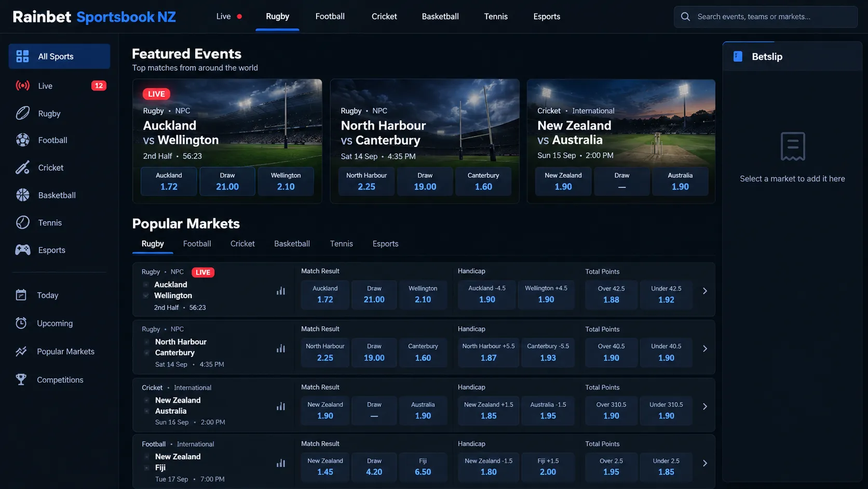This screenshot has height=489, width=868.
Task: Select the Cricket bat sidebar icon
Action: tap(22, 167)
